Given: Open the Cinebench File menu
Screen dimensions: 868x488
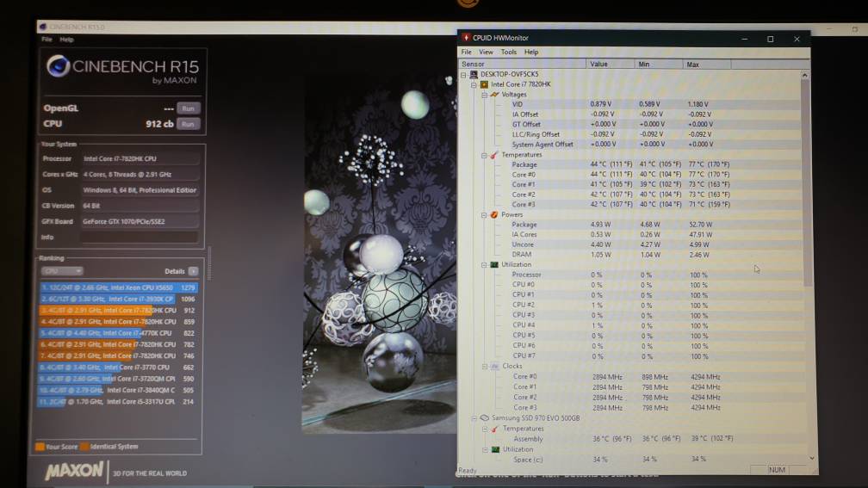Looking at the screenshot, I should click(x=46, y=40).
